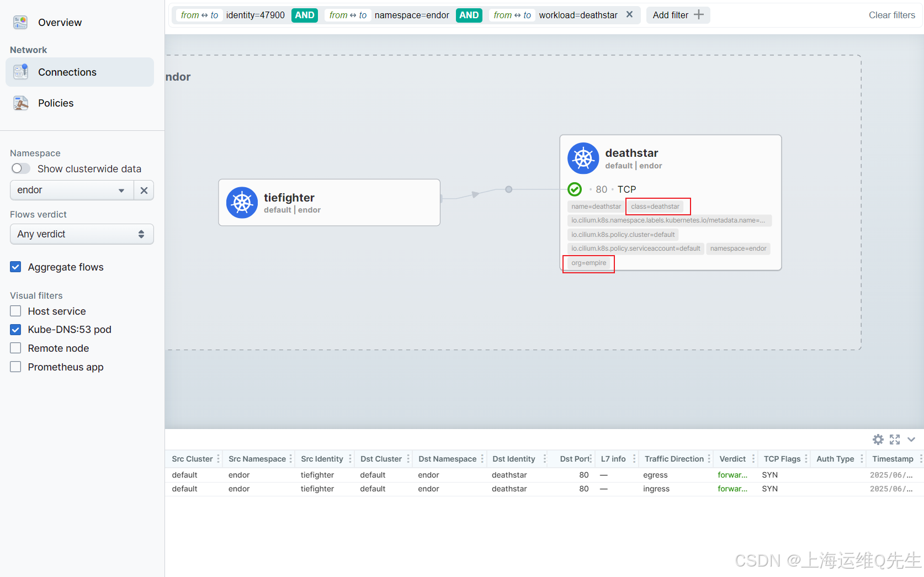Remove the workload=deathstar filter
Image resolution: width=924 pixels, height=577 pixels.
(629, 15)
